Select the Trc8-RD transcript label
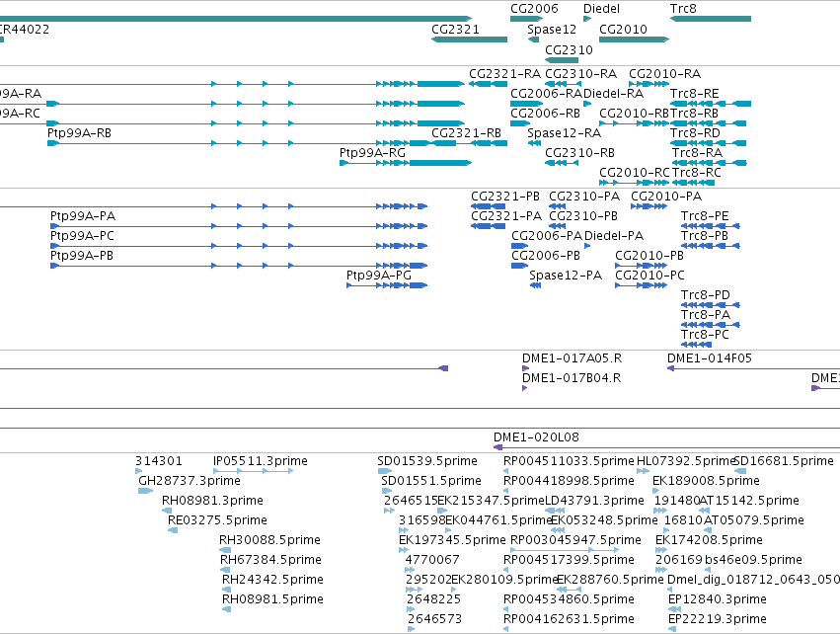Image resolution: width=840 pixels, height=634 pixels. tap(695, 133)
